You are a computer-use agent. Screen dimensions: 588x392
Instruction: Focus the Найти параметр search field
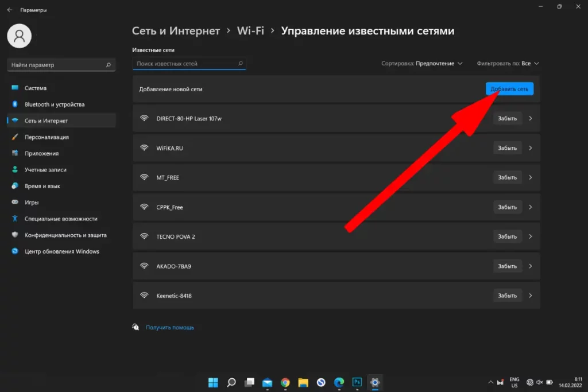61,65
